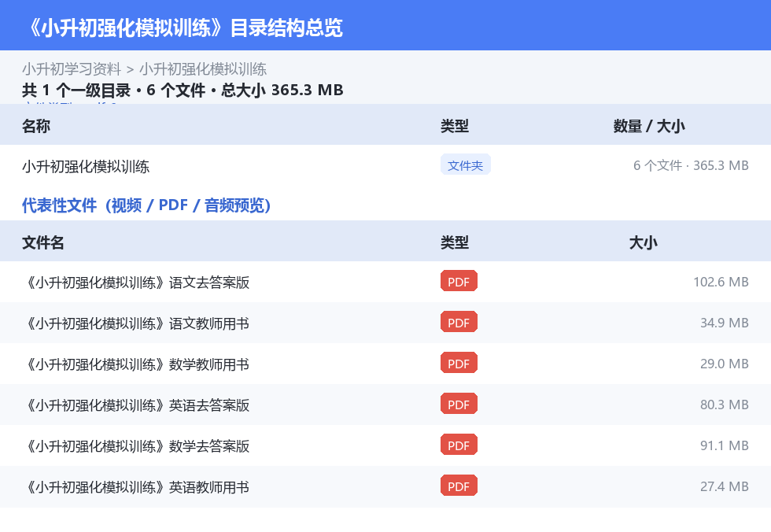Click the PDF badge for 数学去答案版

[459, 445]
